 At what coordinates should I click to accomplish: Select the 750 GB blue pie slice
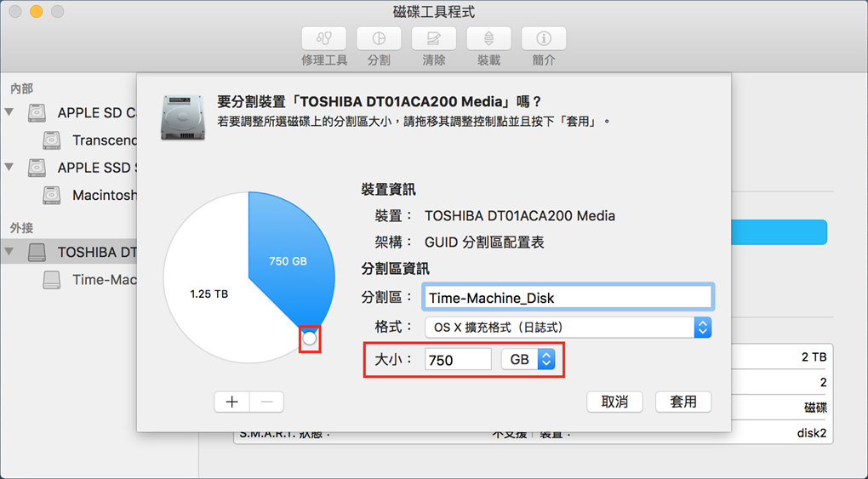pyautogui.click(x=288, y=261)
